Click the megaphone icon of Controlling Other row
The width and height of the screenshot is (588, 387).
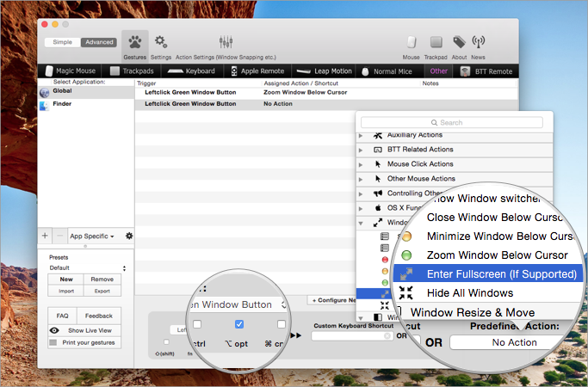tap(378, 193)
